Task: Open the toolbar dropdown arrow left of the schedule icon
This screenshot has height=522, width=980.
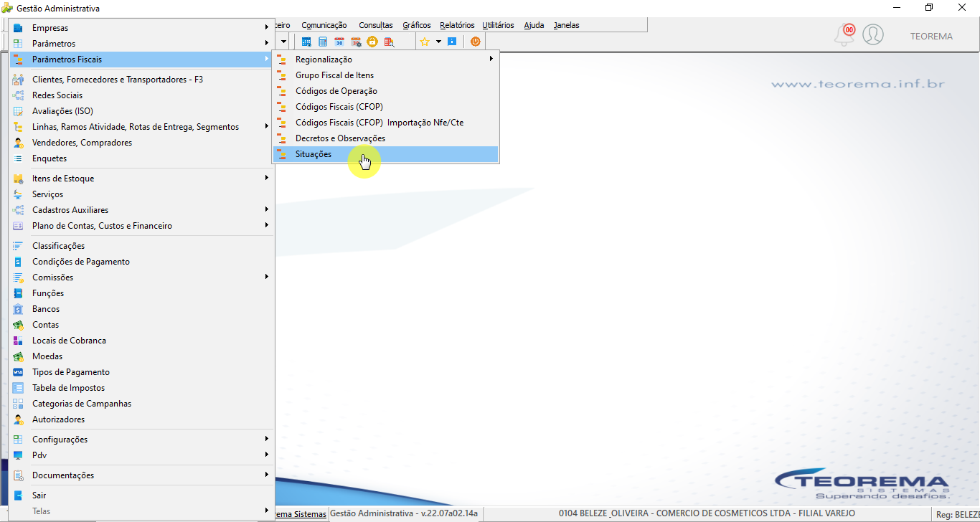Action: click(x=284, y=42)
